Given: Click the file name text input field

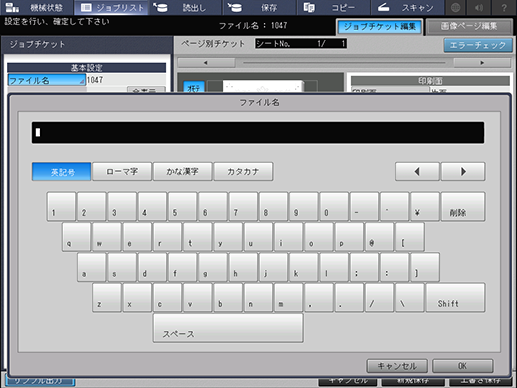Looking at the screenshot, I should pos(258,133).
